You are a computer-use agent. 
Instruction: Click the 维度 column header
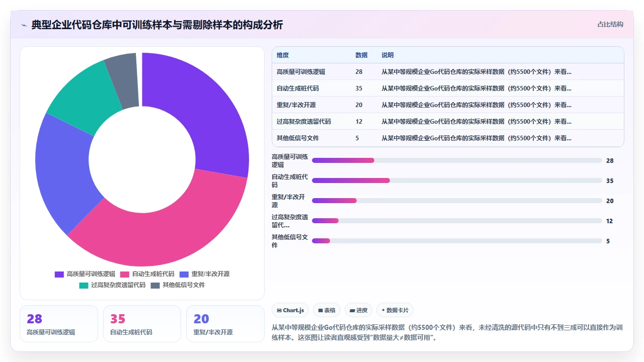[283, 55]
